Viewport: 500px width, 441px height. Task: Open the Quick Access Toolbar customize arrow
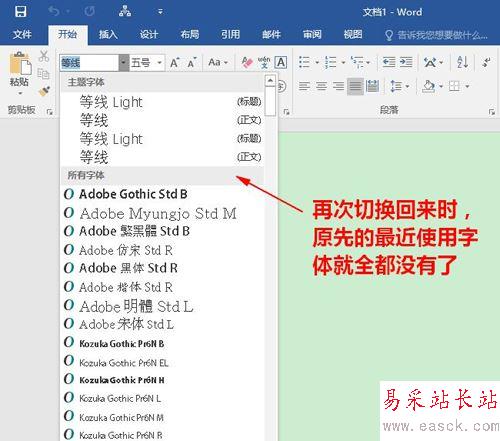160,12
